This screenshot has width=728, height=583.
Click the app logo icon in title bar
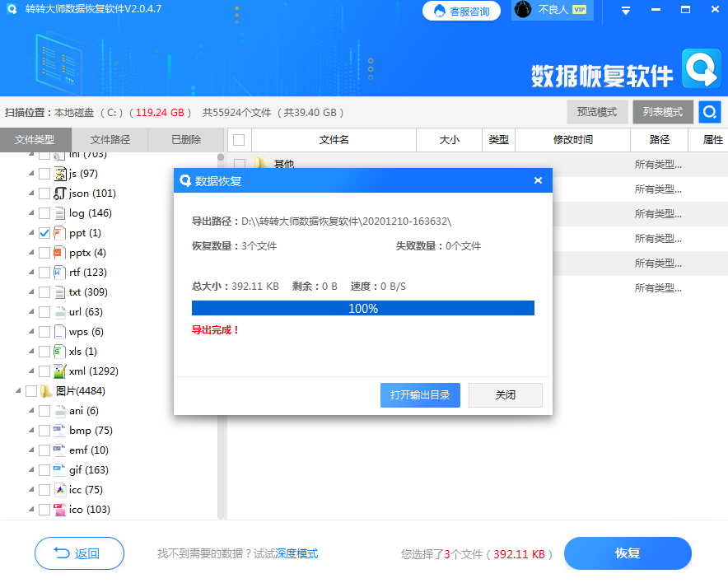pyautogui.click(x=12, y=10)
